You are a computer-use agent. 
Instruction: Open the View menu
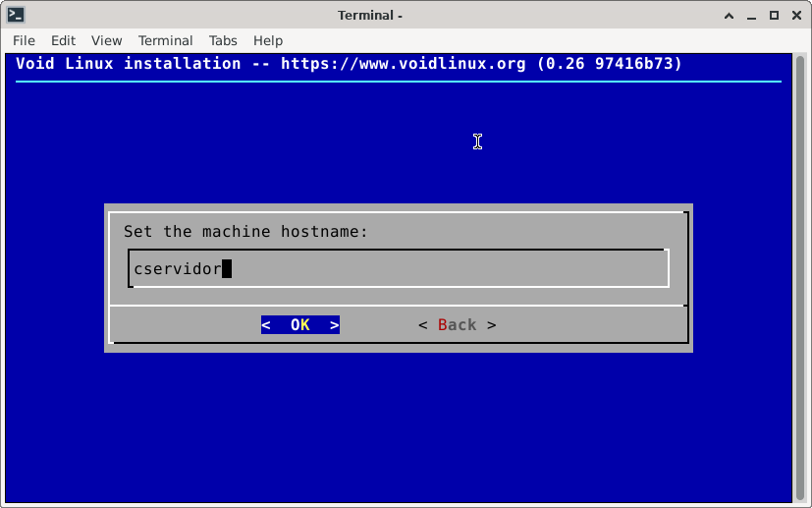[x=106, y=40]
